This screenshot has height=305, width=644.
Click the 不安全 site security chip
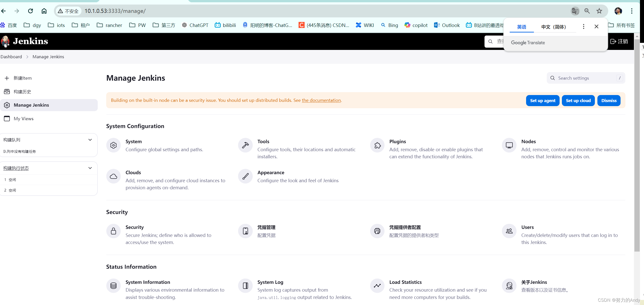pos(68,11)
